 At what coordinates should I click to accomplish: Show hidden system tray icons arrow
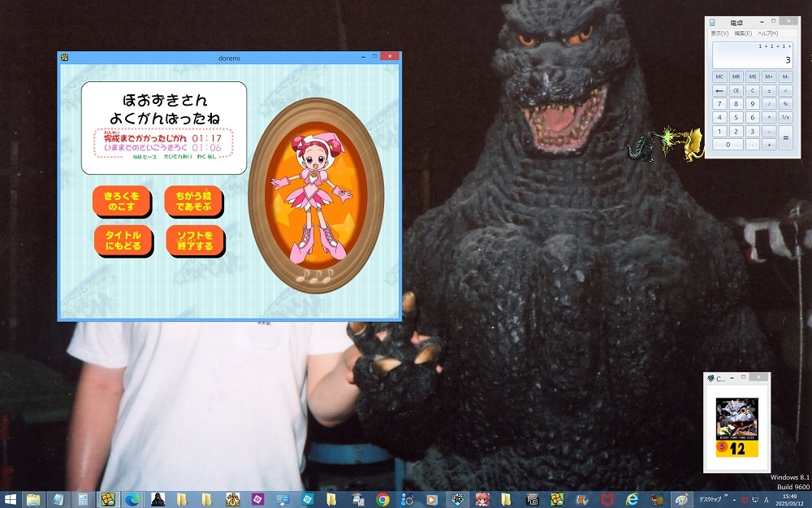[735, 500]
